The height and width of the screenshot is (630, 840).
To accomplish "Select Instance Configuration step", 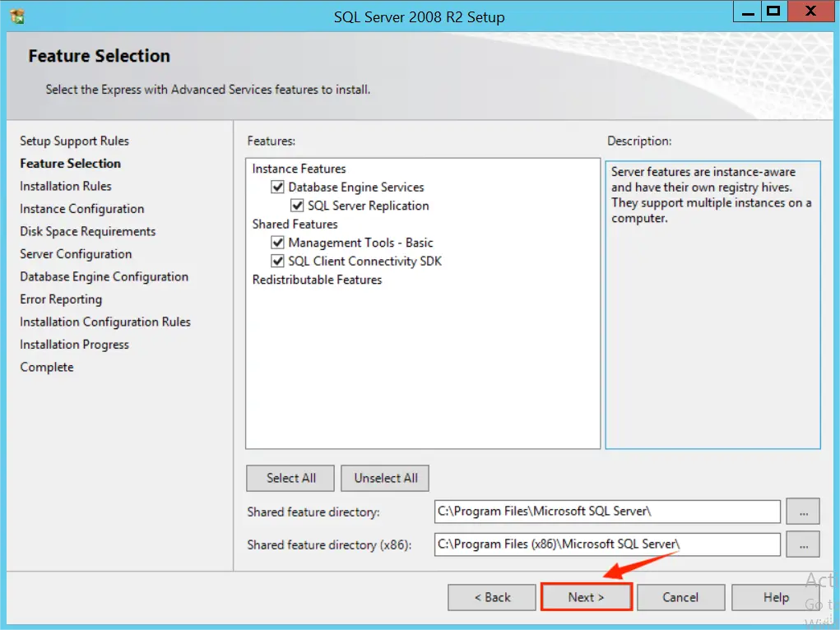I will point(81,209).
